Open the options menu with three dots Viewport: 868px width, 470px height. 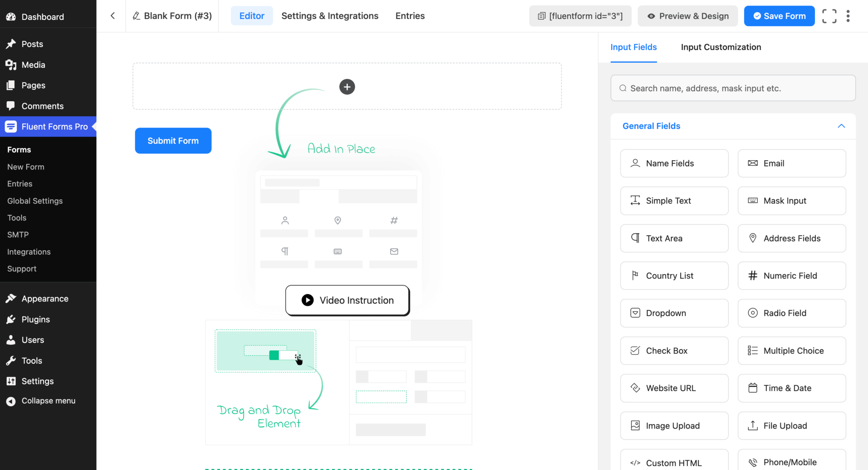point(848,16)
